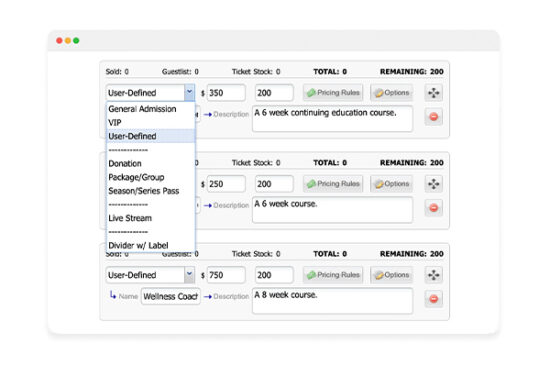550x387 pixels.
Task: Click 'Guestlist: 0' in the first ticket header
Action: [x=180, y=72]
